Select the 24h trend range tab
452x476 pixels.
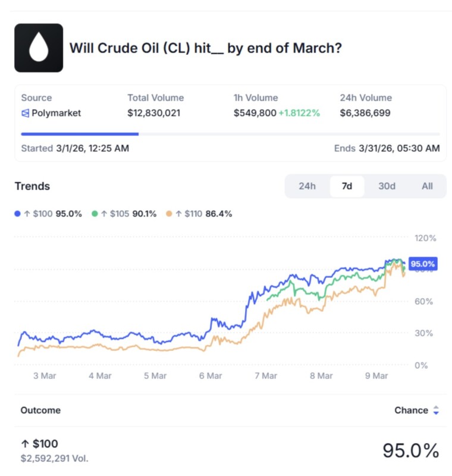307,186
